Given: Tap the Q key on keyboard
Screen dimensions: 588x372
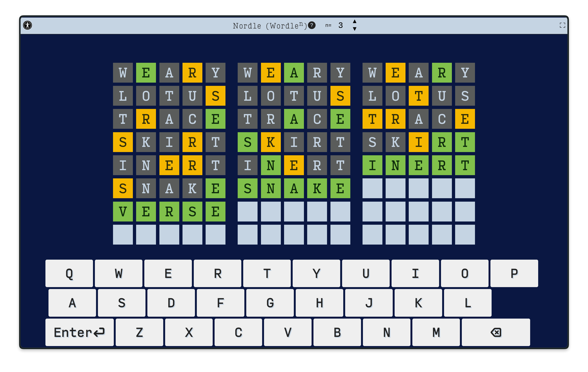Looking at the screenshot, I should (69, 273).
